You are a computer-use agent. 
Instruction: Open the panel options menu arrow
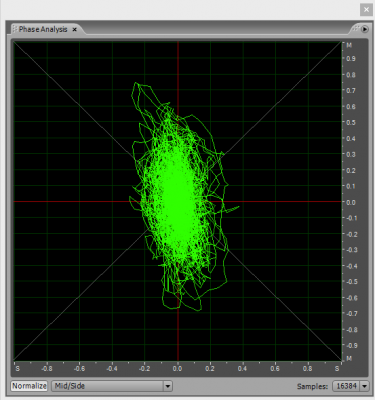tap(365, 29)
